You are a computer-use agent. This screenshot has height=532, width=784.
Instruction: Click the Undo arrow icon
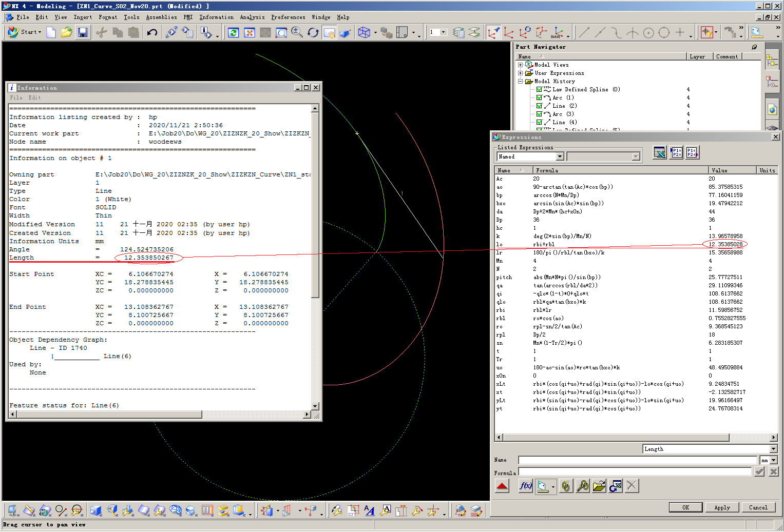pyautogui.click(x=152, y=32)
